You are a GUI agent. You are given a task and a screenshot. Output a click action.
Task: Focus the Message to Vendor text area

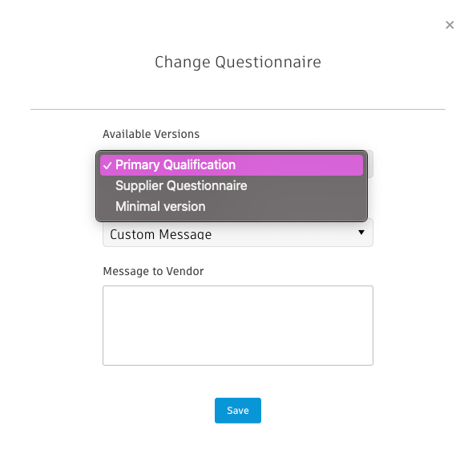click(x=238, y=326)
